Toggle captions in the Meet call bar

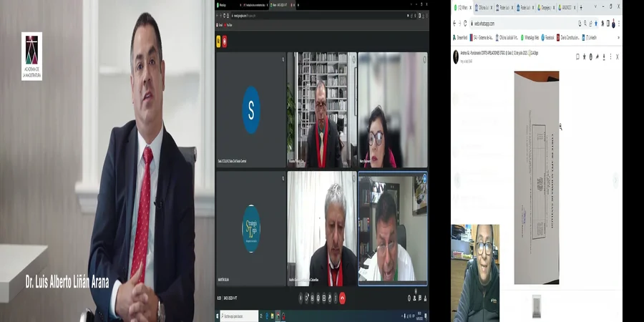[x=313, y=298]
